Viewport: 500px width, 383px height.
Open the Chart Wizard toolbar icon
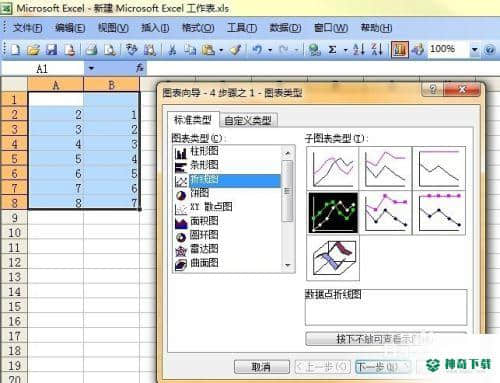[x=400, y=50]
